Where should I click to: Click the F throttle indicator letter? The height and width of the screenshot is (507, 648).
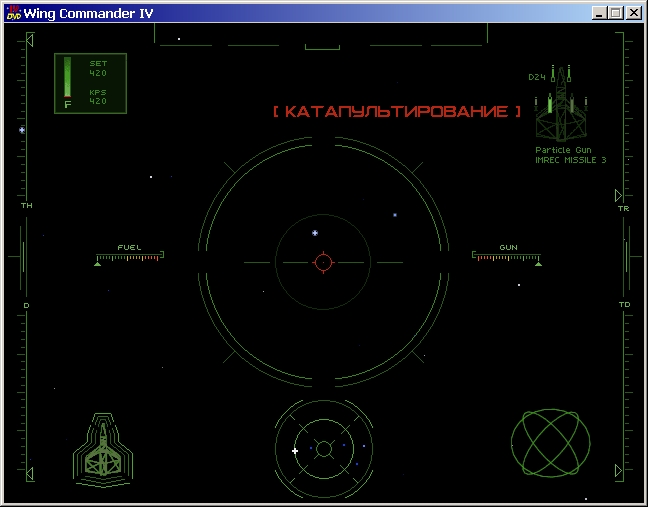click(x=68, y=105)
